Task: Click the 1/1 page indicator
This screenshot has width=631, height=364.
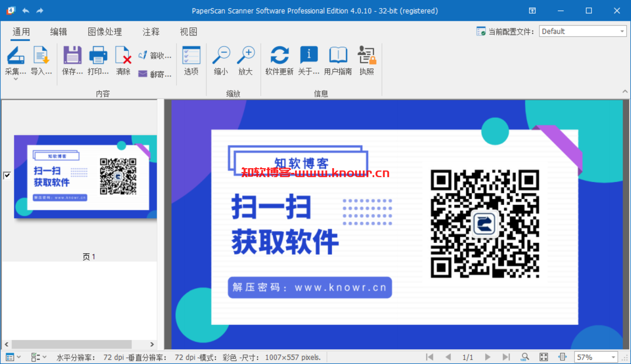Action: point(467,357)
